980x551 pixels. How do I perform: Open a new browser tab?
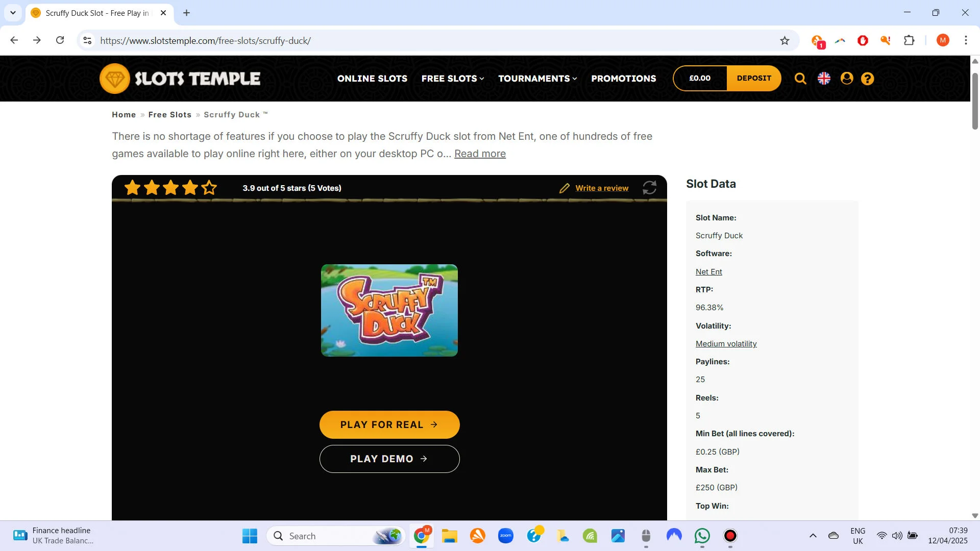187,13
